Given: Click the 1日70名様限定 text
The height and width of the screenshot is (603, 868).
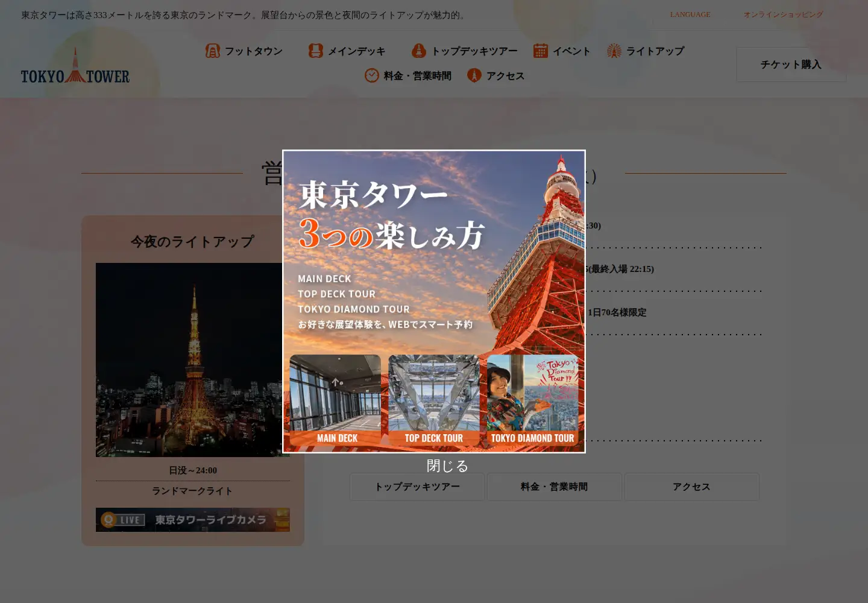Looking at the screenshot, I should coord(617,312).
